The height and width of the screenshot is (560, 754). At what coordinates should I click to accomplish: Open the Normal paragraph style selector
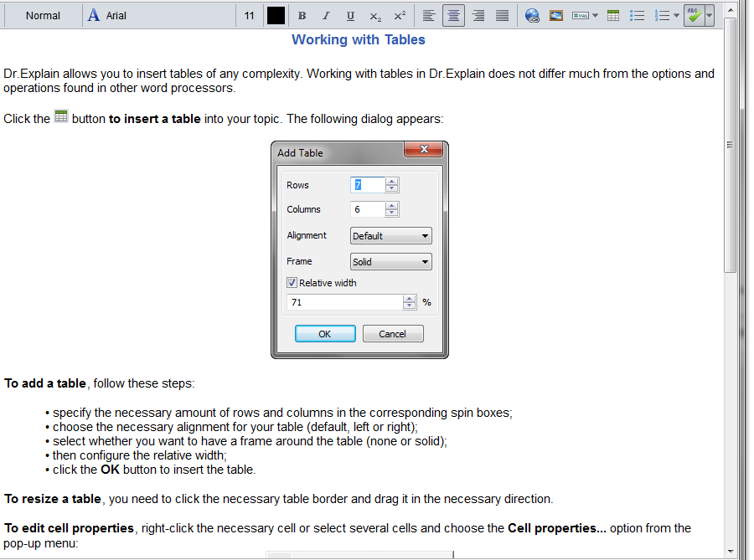43,16
